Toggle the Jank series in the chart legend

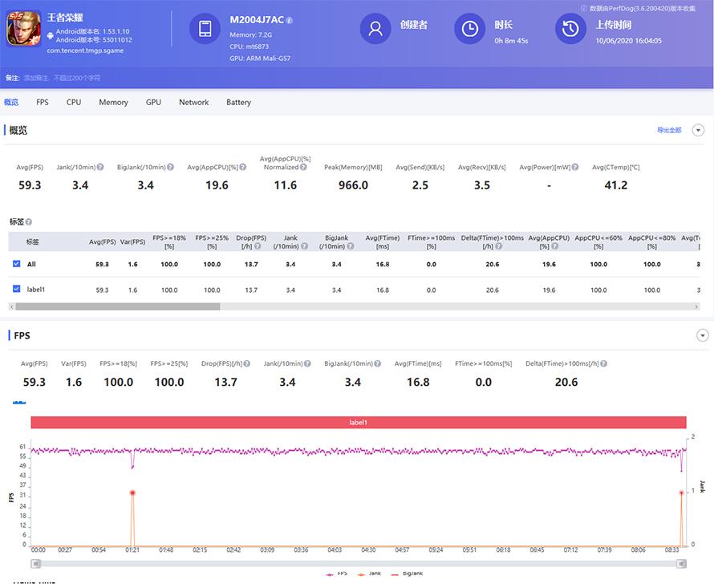pos(369,574)
